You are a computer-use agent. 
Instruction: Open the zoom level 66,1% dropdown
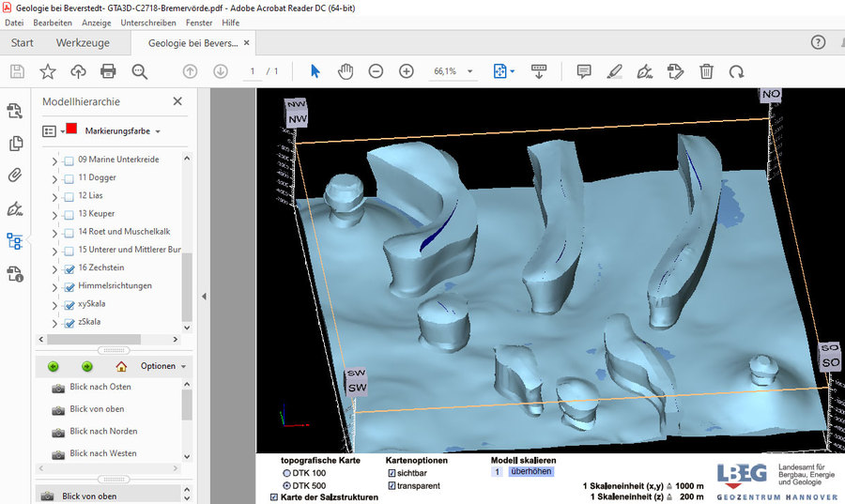pyautogui.click(x=453, y=71)
